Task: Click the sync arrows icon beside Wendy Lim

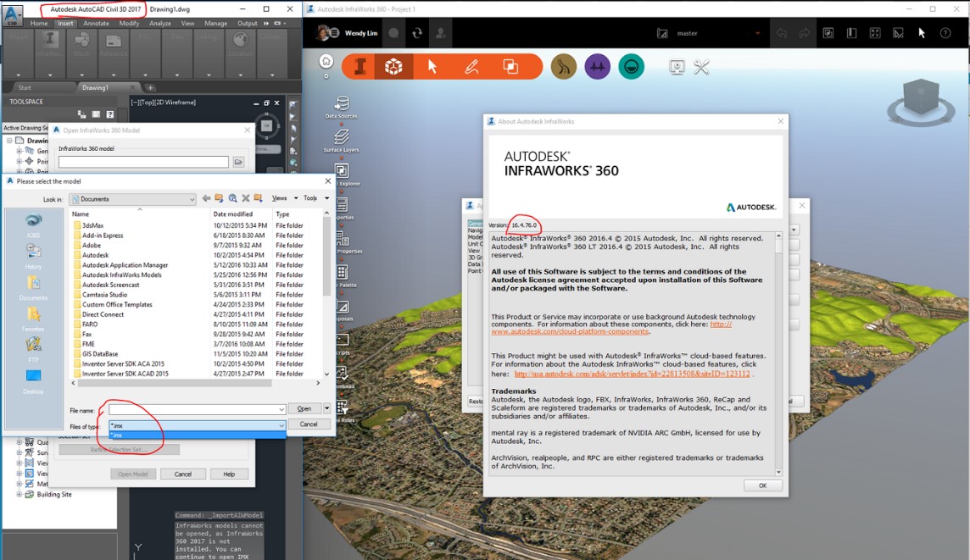Action: click(x=417, y=33)
